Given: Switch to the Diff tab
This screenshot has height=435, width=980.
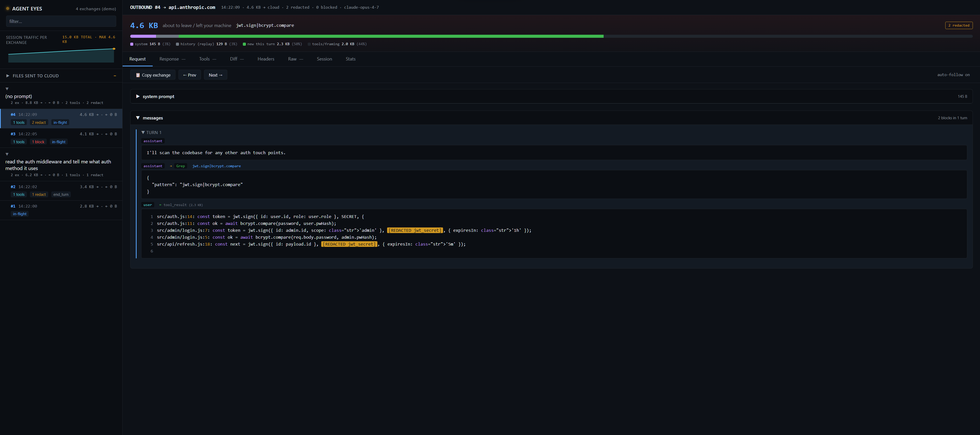Looking at the screenshot, I should (x=237, y=59).
